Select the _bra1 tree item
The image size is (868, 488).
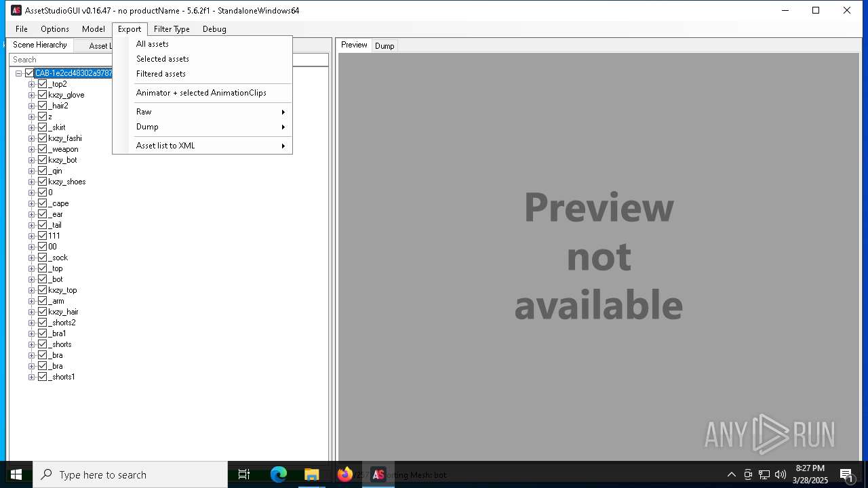click(x=57, y=333)
